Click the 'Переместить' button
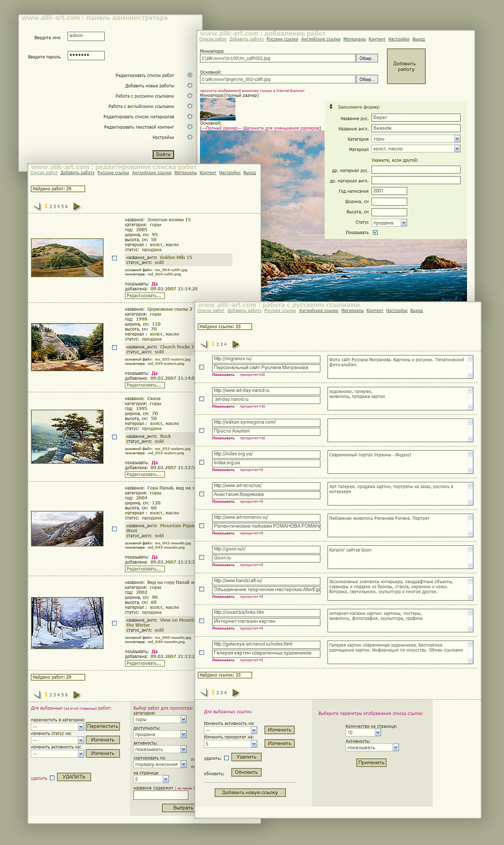This screenshot has width=504, height=845. (103, 726)
